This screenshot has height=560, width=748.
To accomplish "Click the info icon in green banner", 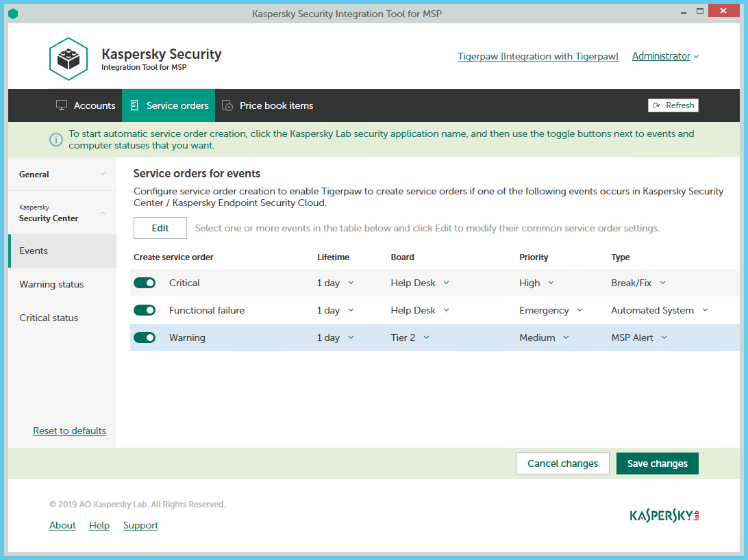I will (x=56, y=140).
